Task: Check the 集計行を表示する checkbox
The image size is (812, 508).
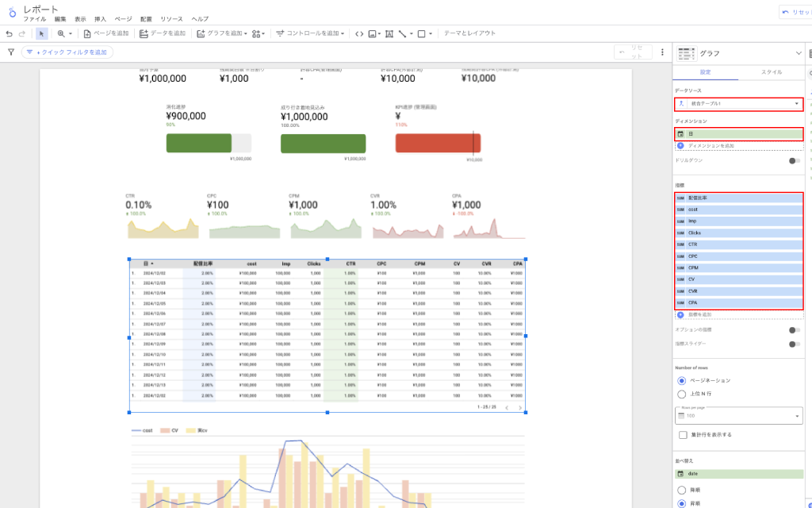Action: [683, 435]
